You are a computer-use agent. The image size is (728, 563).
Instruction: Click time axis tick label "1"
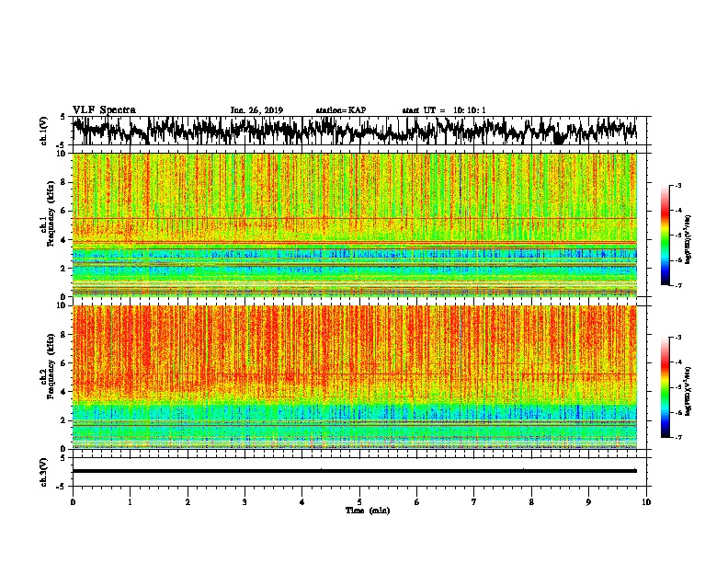[130, 502]
